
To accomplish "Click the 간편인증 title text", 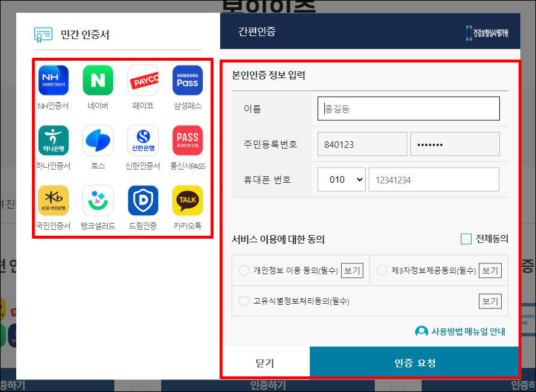I will (x=257, y=31).
